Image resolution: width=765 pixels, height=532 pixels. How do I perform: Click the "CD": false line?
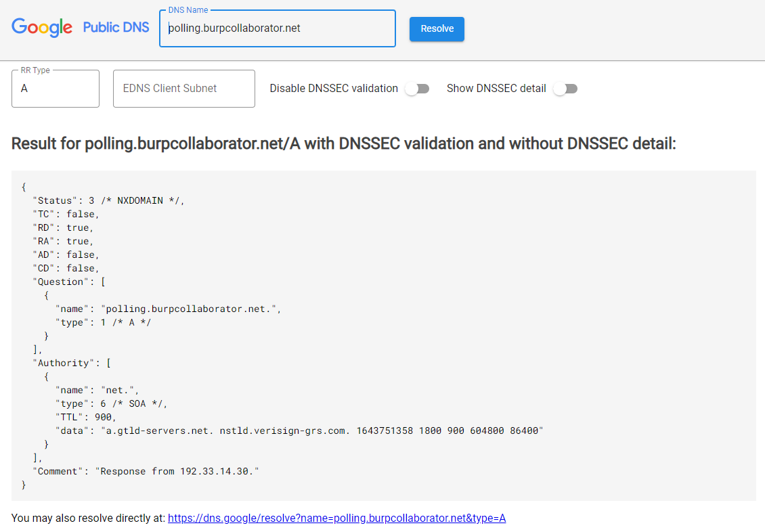point(66,268)
